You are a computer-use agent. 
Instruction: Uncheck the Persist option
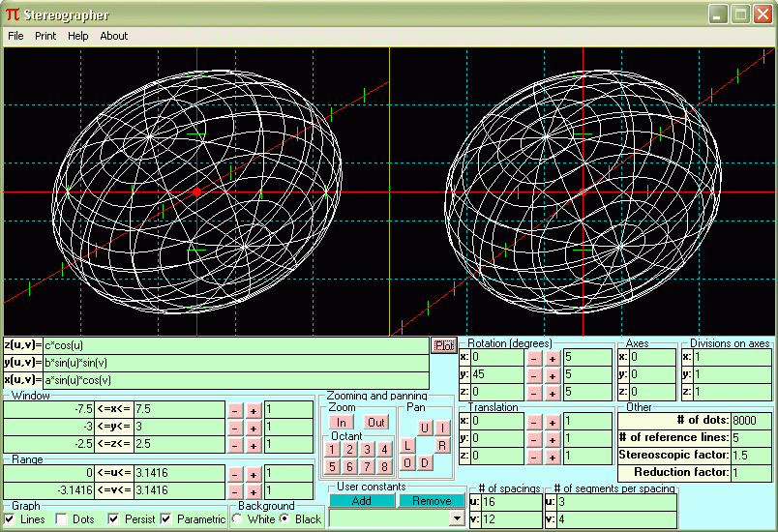(113, 519)
